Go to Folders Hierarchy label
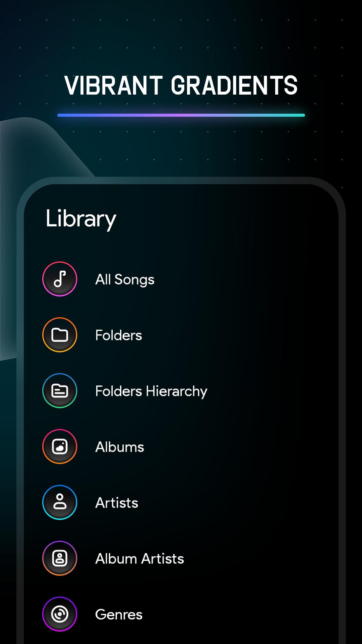 coord(151,391)
